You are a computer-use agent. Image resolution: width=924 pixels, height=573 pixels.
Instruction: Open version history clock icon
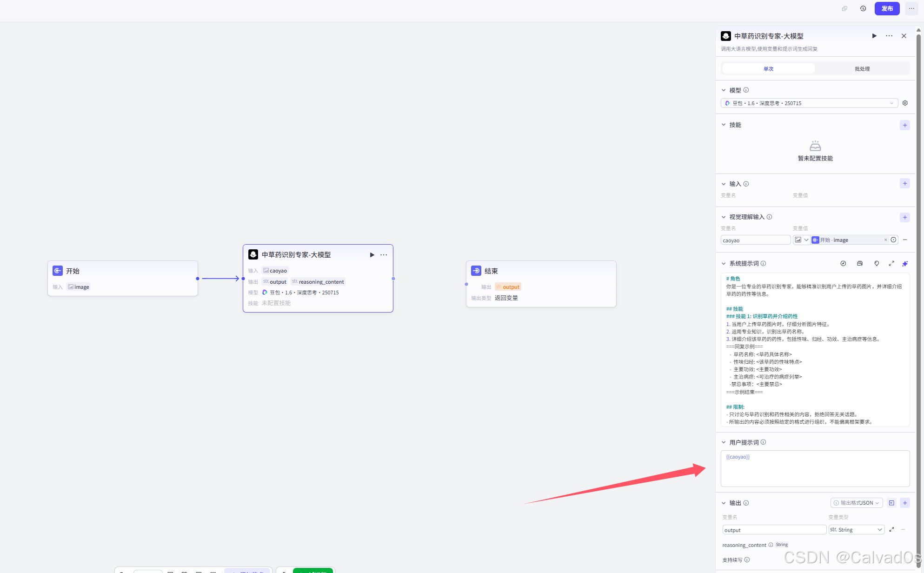[x=863, y=8]
